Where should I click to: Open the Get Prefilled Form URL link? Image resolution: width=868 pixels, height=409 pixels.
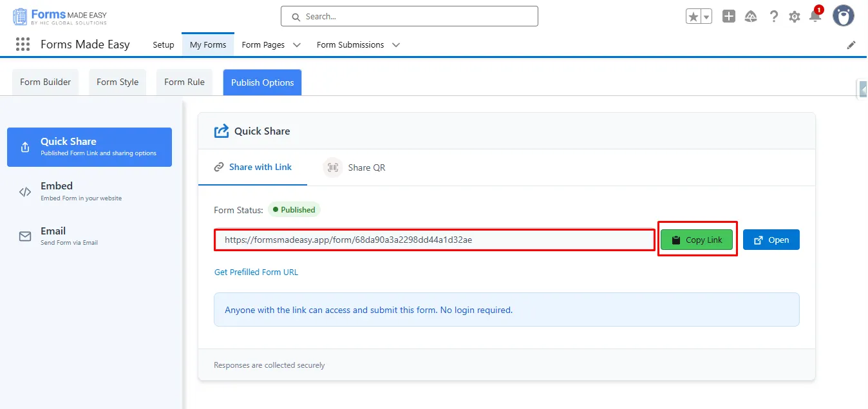tap(256, 272)
